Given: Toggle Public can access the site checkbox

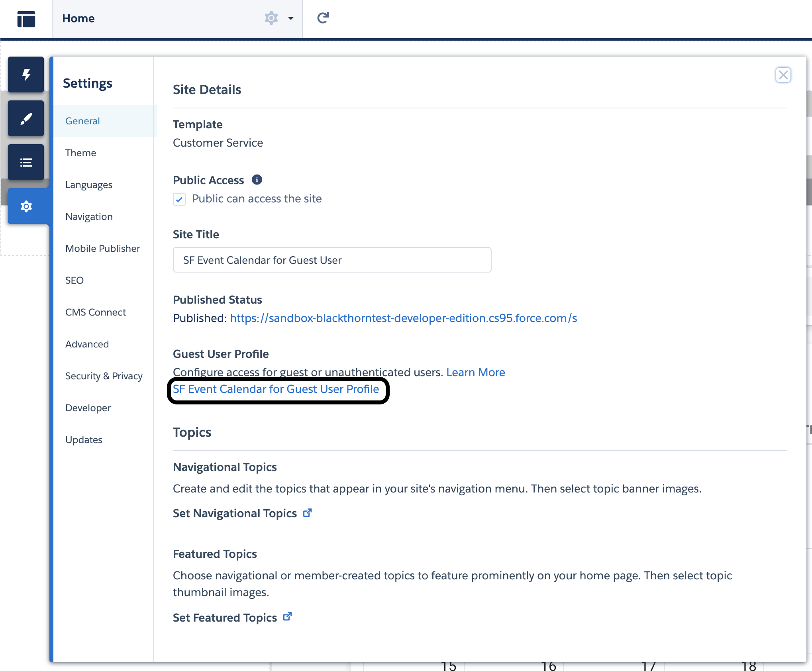Looking at the screenshot, I should point(179,199).
